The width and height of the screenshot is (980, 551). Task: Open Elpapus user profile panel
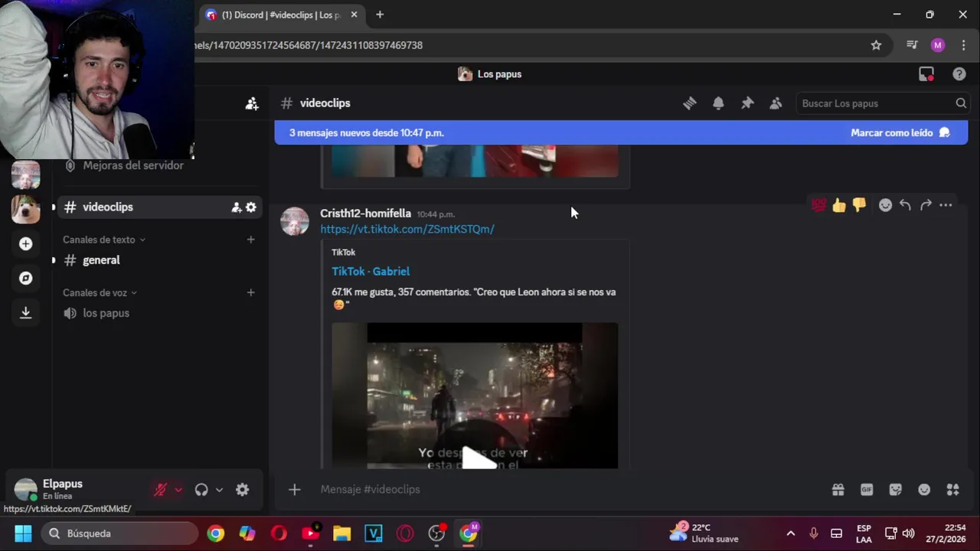tap(80, 490)
